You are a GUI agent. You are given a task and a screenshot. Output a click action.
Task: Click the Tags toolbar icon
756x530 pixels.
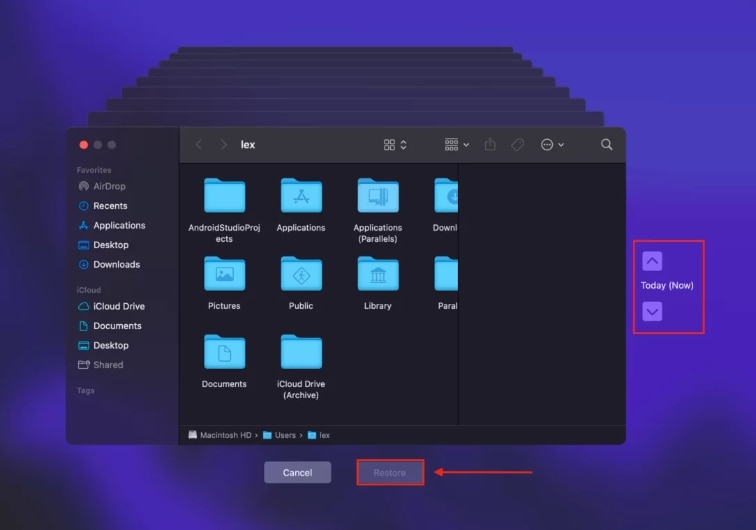(517, 145)
